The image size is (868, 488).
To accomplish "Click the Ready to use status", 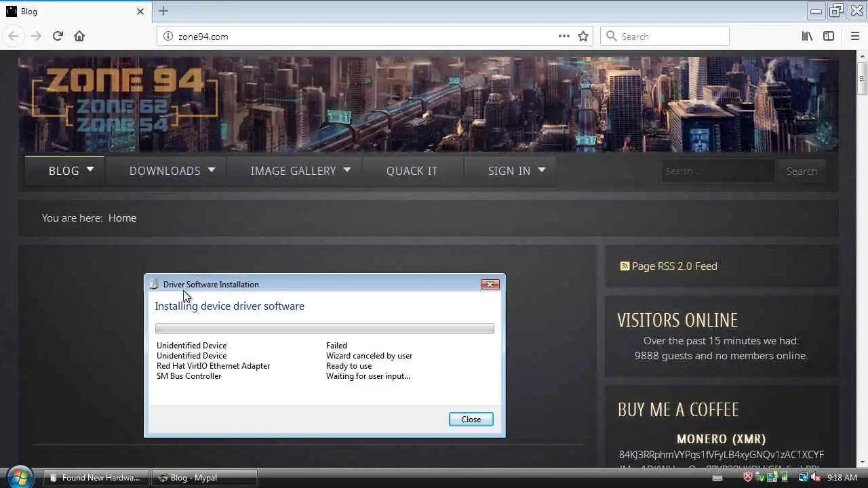I will [349, 365].
